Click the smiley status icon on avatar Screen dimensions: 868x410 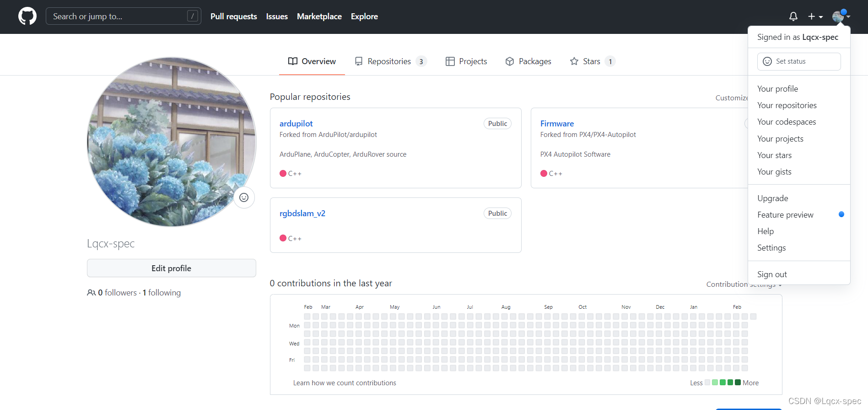tap(244, 197)
